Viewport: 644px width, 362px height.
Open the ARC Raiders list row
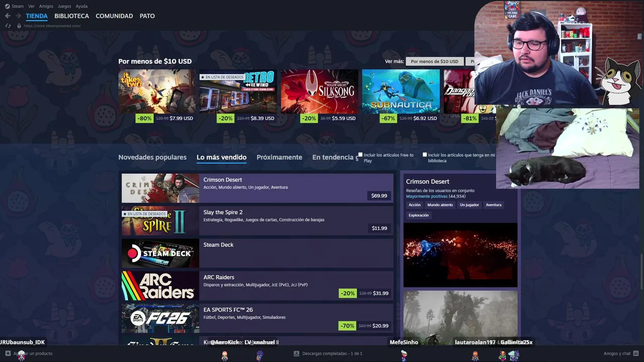click(258, 286)
